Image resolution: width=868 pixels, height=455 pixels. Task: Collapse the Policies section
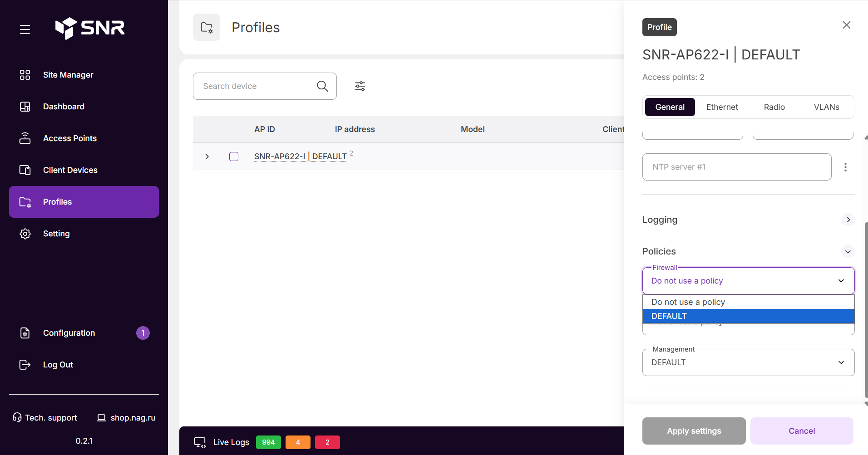848,251
